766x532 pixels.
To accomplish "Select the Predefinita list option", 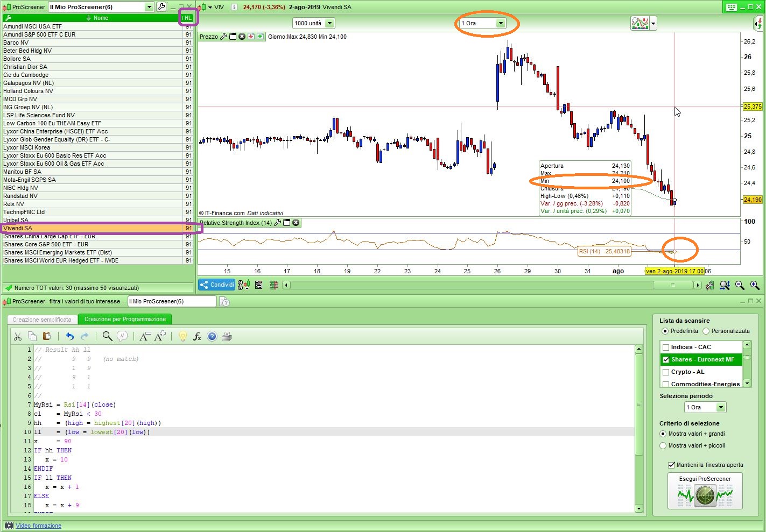I will coord(665,331).
